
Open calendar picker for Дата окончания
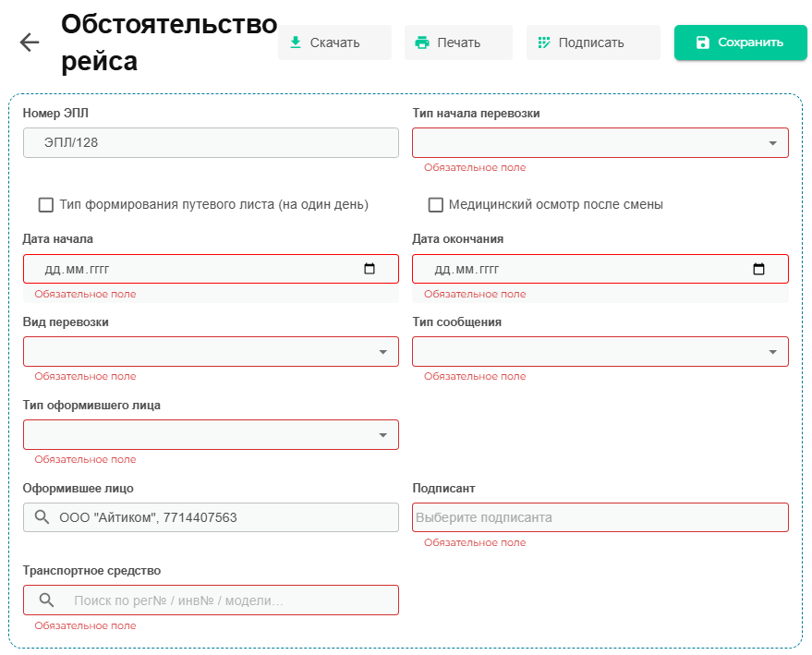tap(759, 269)
